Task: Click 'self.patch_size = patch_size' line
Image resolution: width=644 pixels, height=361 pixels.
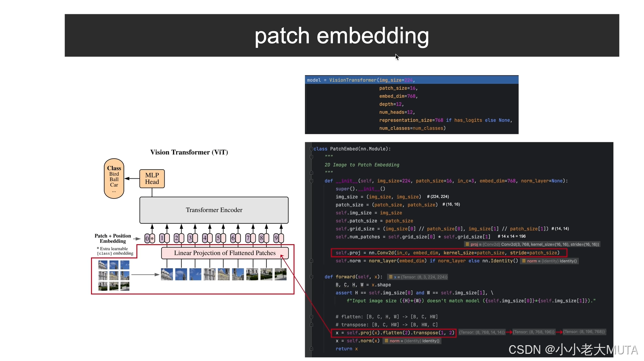Action: point(374,221)
